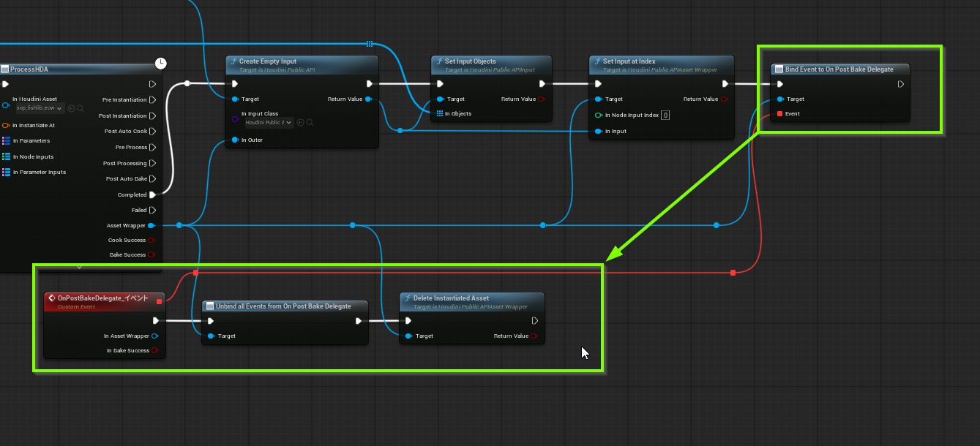Click the In Node Inputs array pin

click(6, 156)
